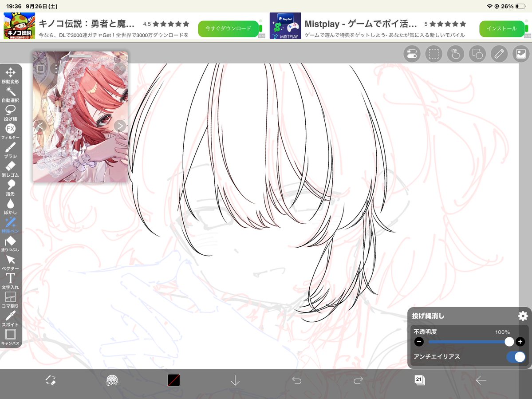Viewport: 532px width, 399px height.
Task: Open the layers panel showing 21
Action: coord(420,380)
